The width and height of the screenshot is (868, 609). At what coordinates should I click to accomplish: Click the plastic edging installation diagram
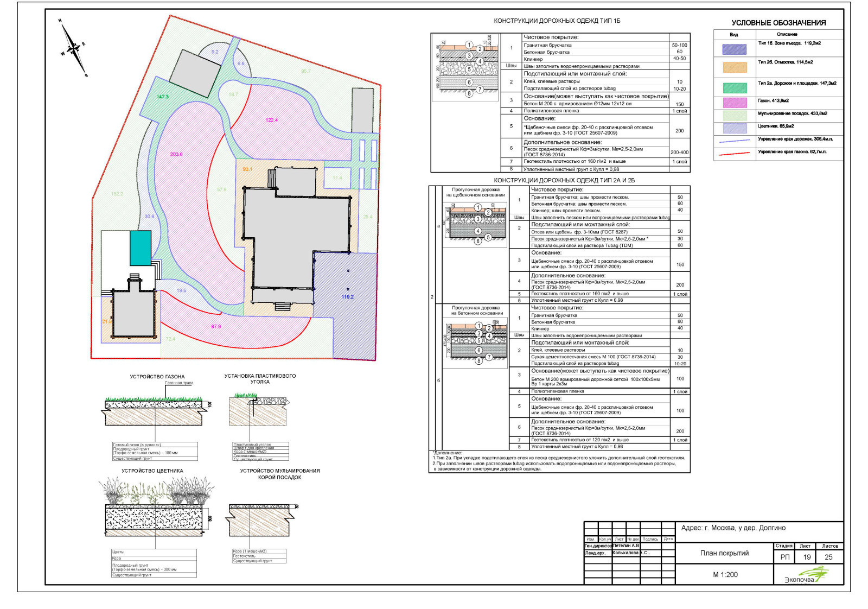point(258,411)
